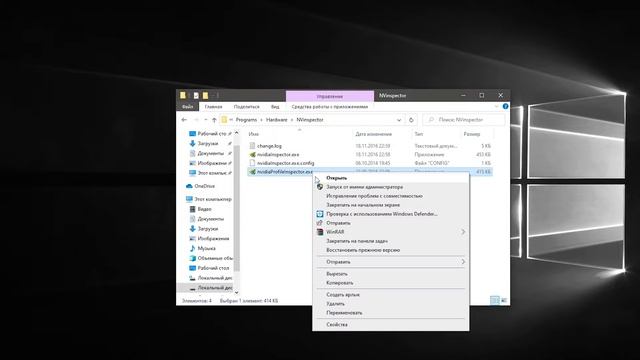Refresh the NVinspector folder view
The height and width of the screenshot is (360, 640).
(411, 120)
